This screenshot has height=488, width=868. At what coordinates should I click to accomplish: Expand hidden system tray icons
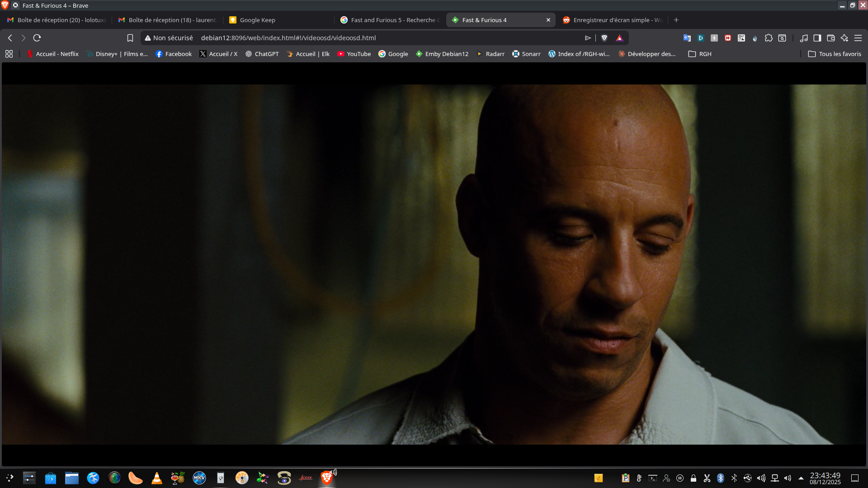(801, 478)
